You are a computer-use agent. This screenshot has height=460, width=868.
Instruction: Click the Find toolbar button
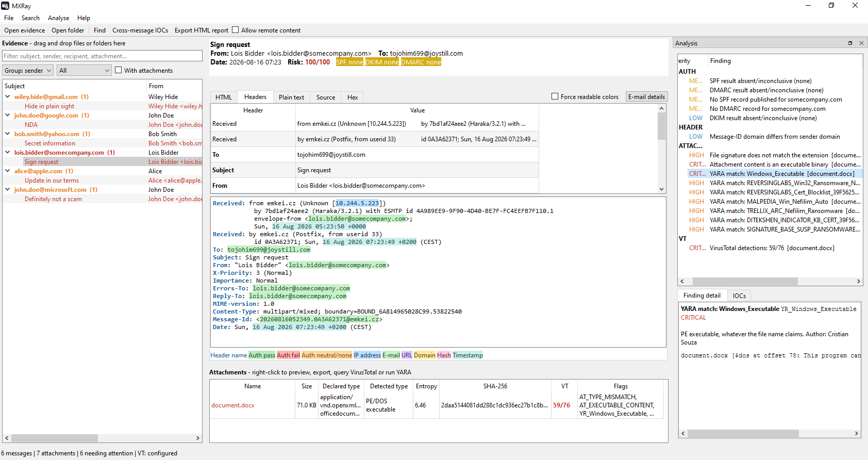coord(99,30)
